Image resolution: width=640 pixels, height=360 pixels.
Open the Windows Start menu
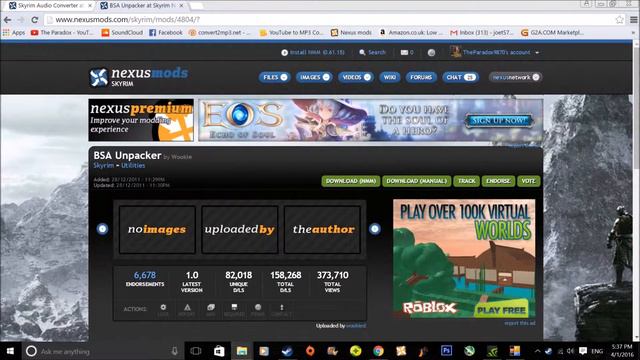tap(11, 351)
